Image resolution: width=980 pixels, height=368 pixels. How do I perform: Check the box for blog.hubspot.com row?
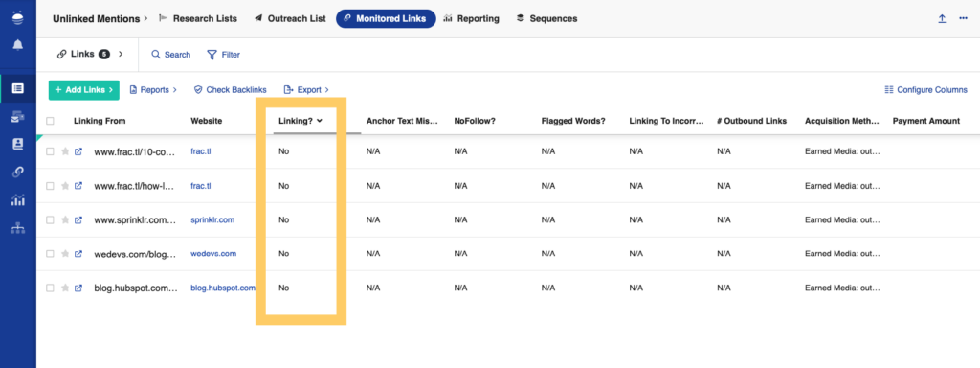pyautogui.click(x=50, y=287)
